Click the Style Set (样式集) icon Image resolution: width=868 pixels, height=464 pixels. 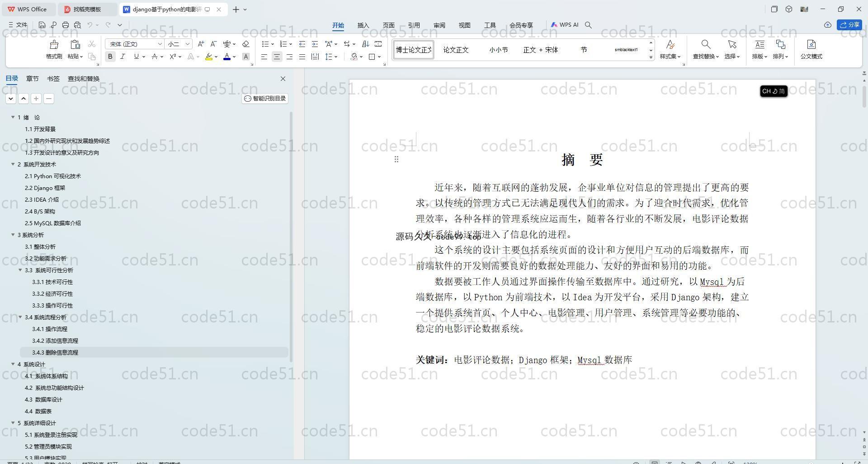click(x=670, y=44)
